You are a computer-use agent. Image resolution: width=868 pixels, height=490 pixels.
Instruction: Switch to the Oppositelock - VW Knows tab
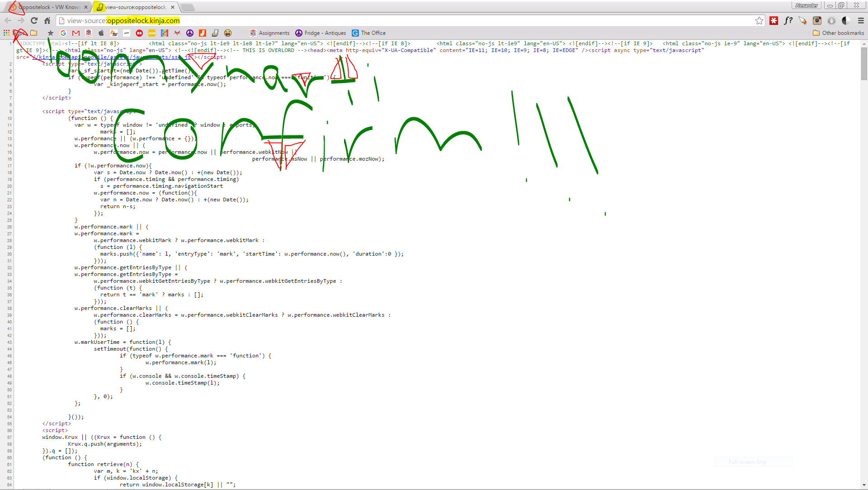click(x=47, y=7)
